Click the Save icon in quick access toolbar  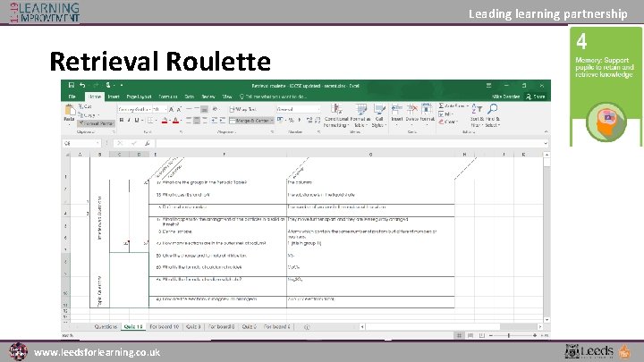click(x=71, y=85)
